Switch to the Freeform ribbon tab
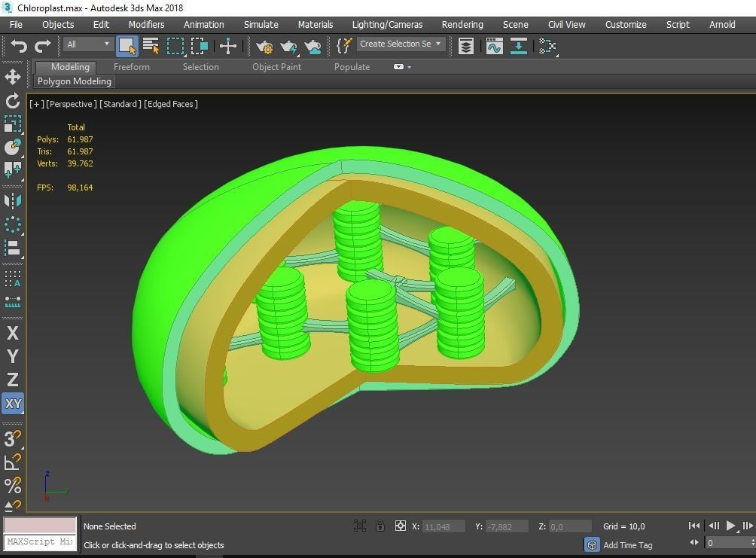This screenshot has width=756, height=558. coord(131,66)
